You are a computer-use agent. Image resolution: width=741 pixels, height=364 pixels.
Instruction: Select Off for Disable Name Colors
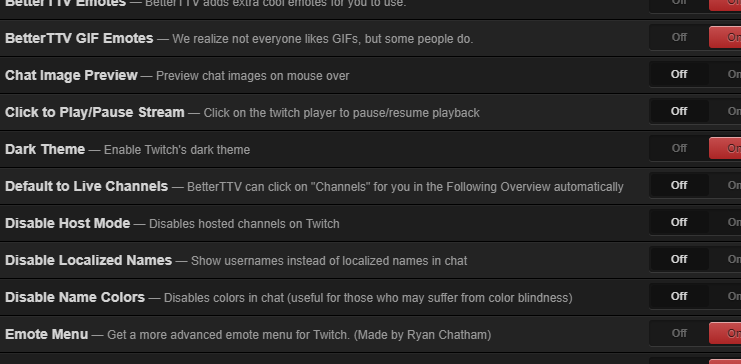679,296
